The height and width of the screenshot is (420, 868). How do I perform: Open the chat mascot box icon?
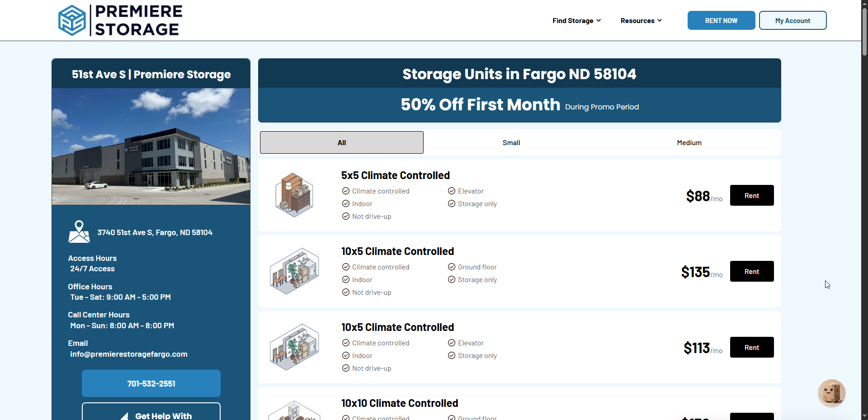click(x=831, y=393)
